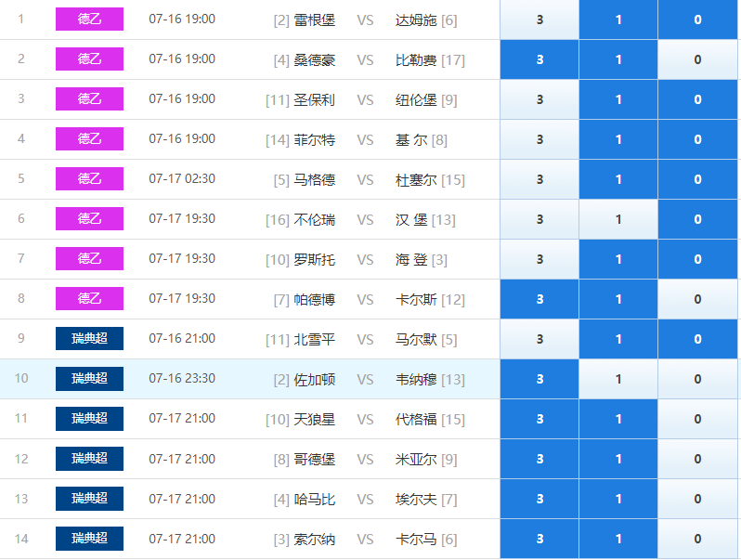Open home team 桑德豪

[x=314, y=60]
